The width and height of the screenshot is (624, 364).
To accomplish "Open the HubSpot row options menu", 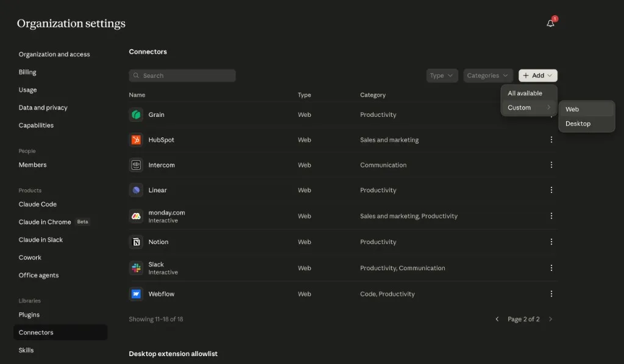I will (551, 140).
